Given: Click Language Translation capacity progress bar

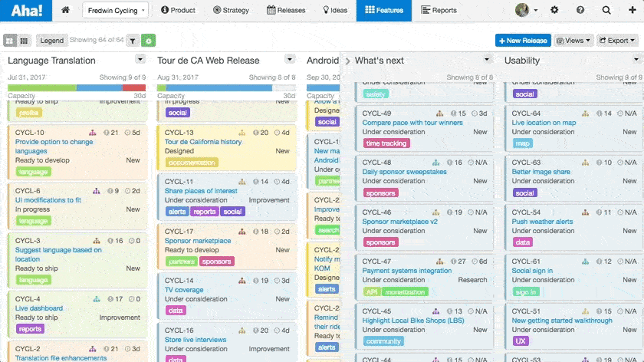Looking at the screenshot, I should (77, 87).
